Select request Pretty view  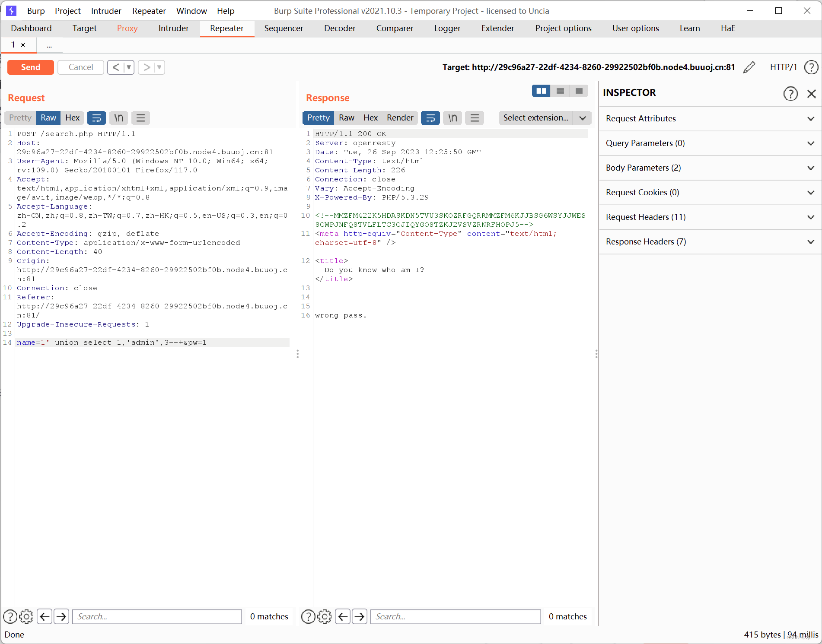tap(20, 117)
